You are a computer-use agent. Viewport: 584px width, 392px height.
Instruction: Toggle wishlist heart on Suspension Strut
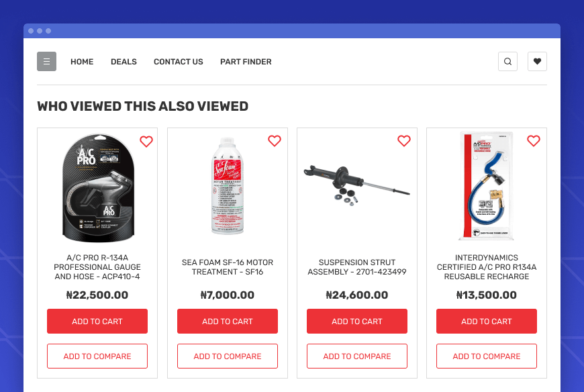404,141
